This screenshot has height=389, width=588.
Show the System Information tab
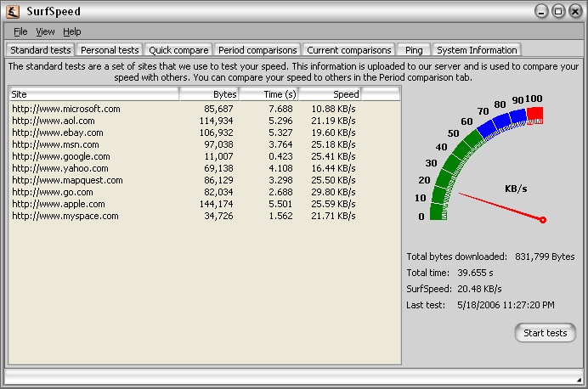coord(476,50)
